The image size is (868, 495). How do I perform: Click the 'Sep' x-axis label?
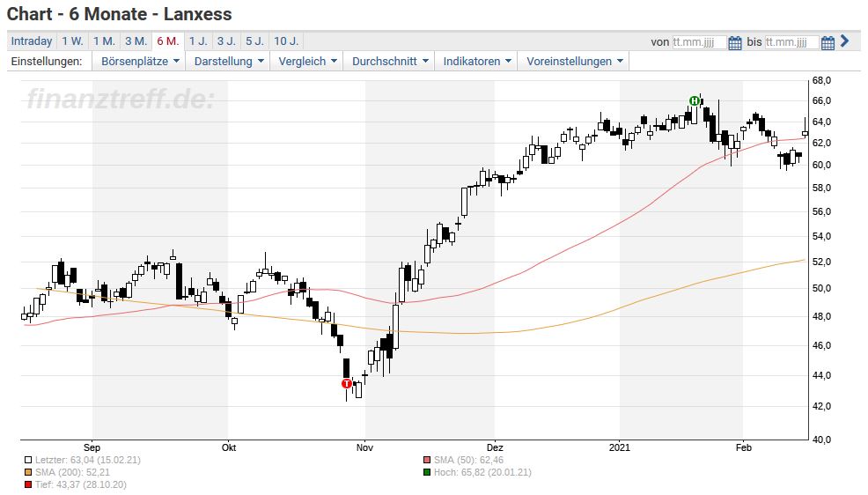pos(92,447)
